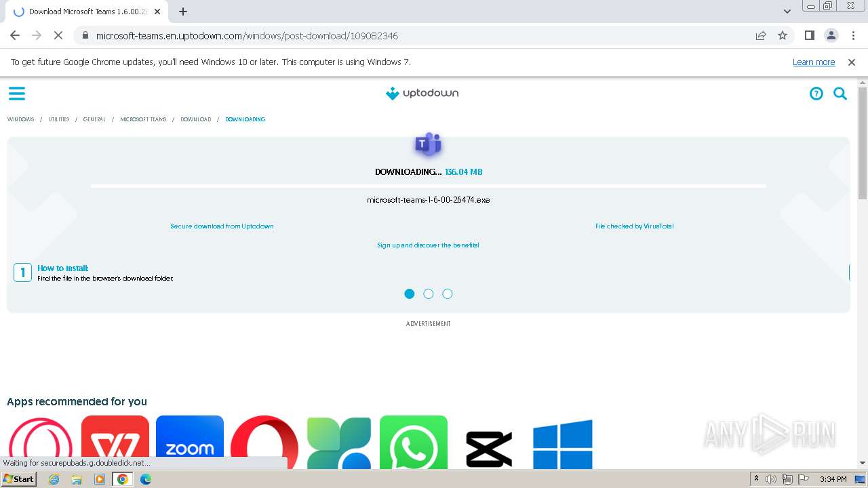Click the step number 1 box
Viewport: 868px width, 488px height.
[22, 272]
